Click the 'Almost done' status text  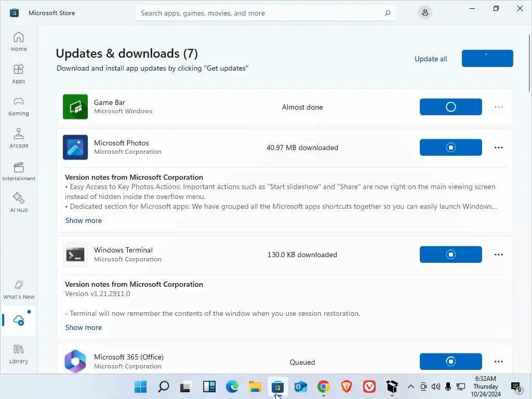[x=302, y=107]
